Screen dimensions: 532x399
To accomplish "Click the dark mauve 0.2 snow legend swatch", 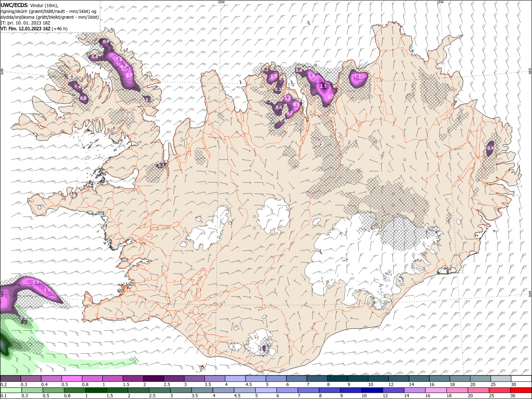I will (10, 379).
